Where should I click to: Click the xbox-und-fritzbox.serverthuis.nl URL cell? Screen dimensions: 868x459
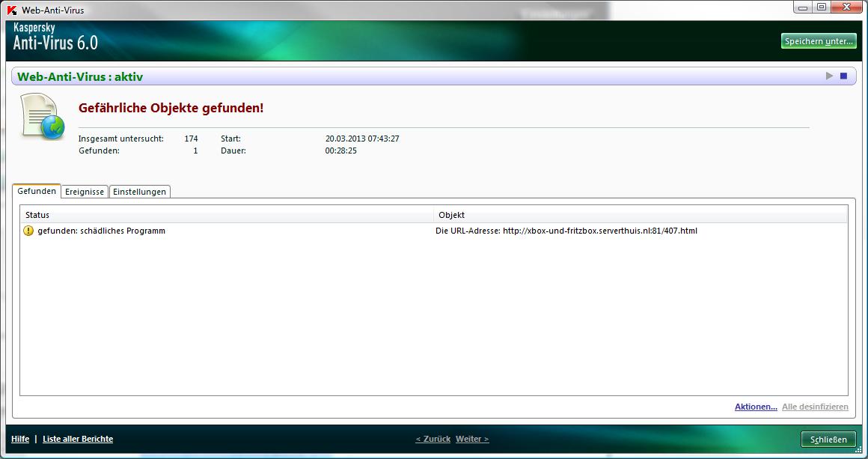coord(566,231)
